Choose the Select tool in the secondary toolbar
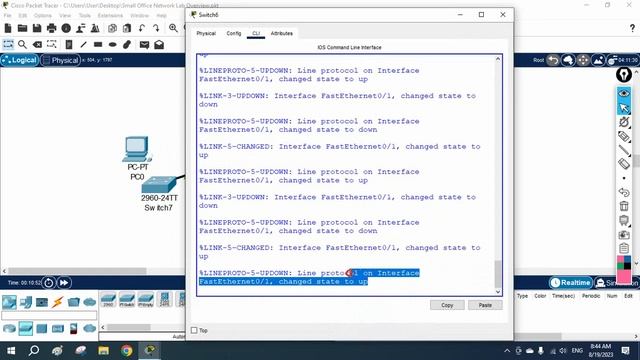 click(8, 44)
